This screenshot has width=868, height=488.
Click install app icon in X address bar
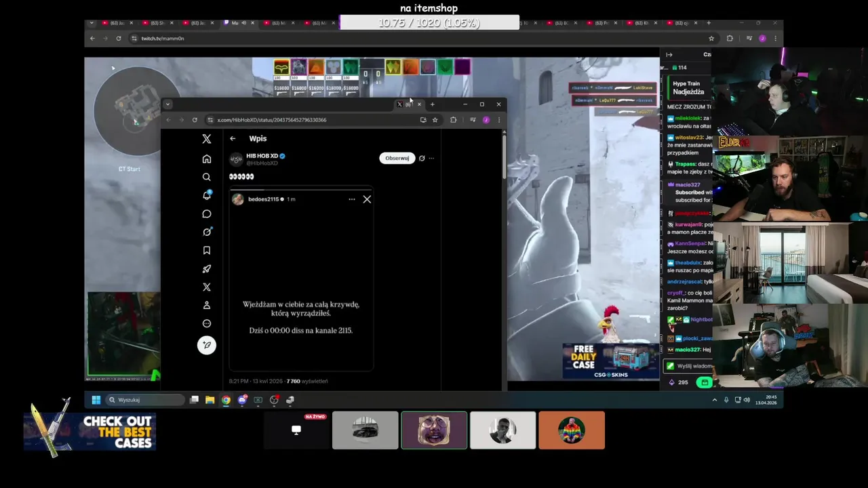423,120
